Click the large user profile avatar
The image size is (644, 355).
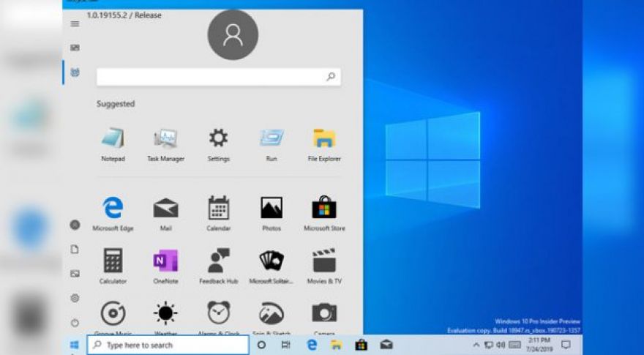click(x=233, y=35)
